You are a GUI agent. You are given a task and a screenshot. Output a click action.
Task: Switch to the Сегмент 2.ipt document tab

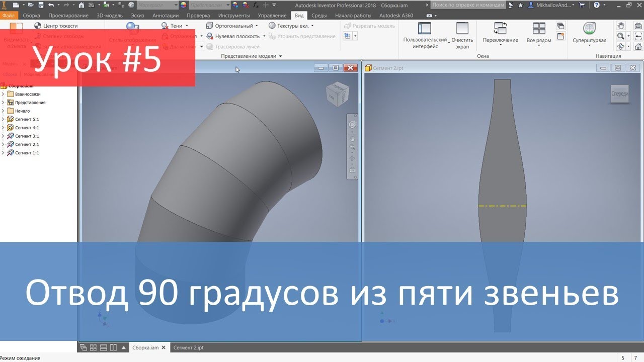189,347
